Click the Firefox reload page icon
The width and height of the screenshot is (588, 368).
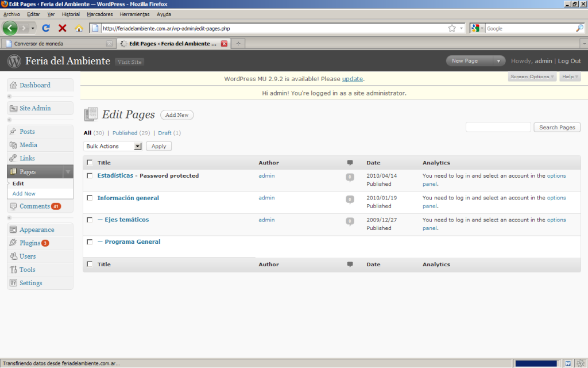[x=46, y=28]
